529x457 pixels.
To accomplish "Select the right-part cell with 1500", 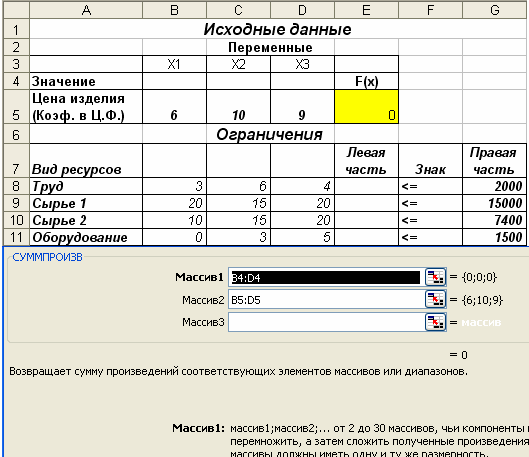I will point(495,237).
